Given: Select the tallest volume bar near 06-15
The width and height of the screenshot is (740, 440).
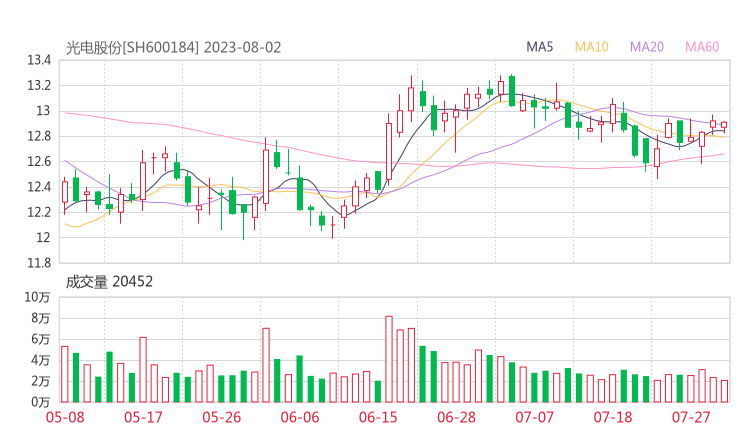Looking at the screenshot, I should pyautogui.click(x=389, y=359).
